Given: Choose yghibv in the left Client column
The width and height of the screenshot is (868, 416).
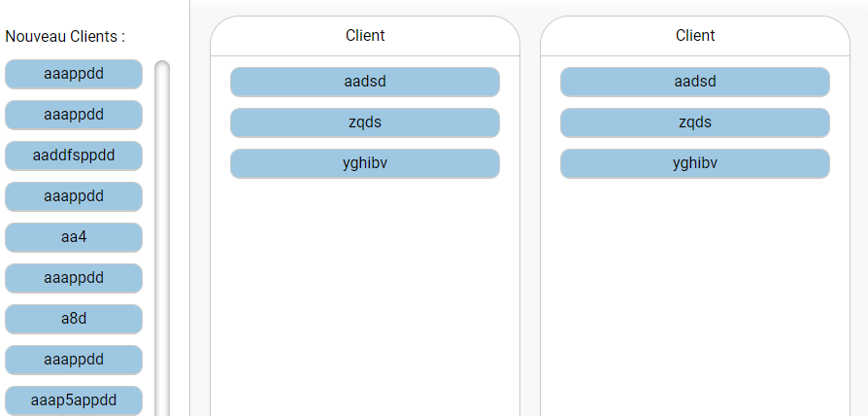Looking at the screenshot, I should [x=365, y=163].
